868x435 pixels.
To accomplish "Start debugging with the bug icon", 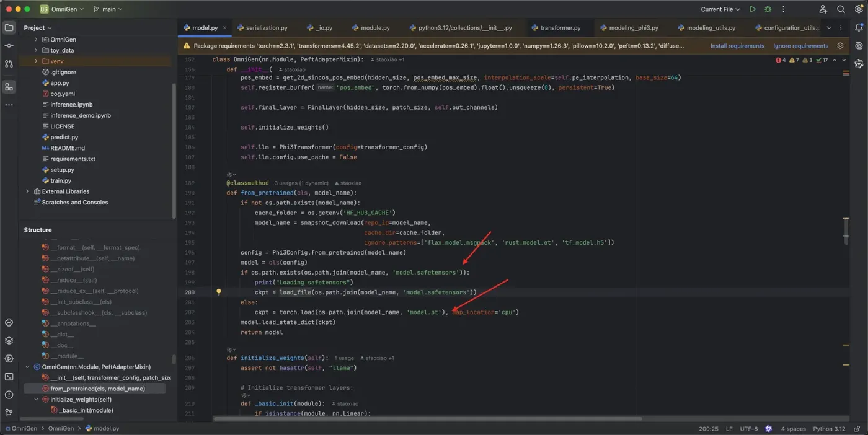I will pos(768,9).
